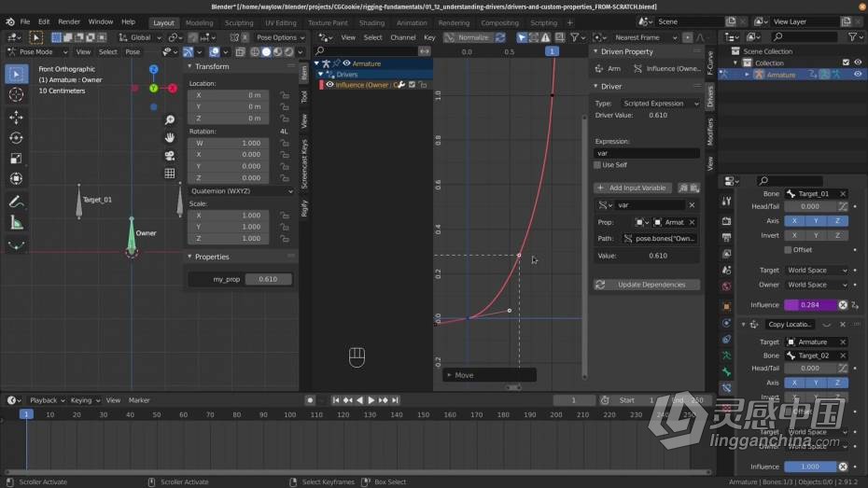This screenshot has height=488, width=868.
Task: Click the filter funnel icon in the outliner header
Action: (x=852, y=37)
